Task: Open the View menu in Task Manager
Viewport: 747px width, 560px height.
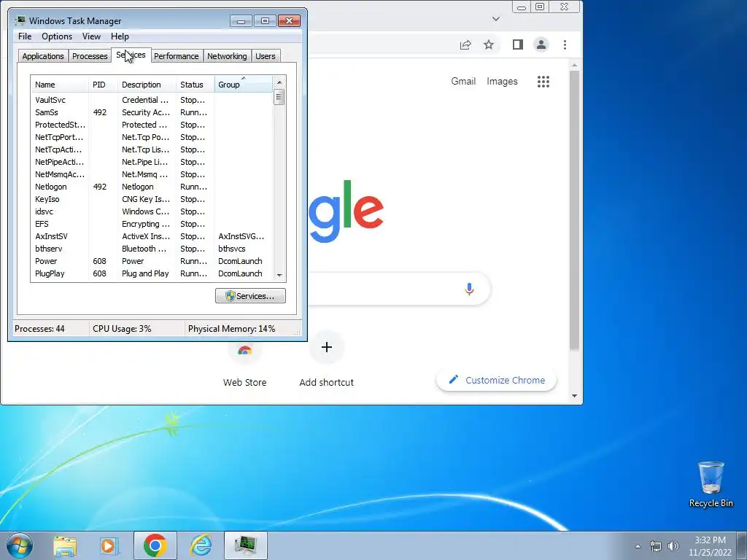Action: 91,36
